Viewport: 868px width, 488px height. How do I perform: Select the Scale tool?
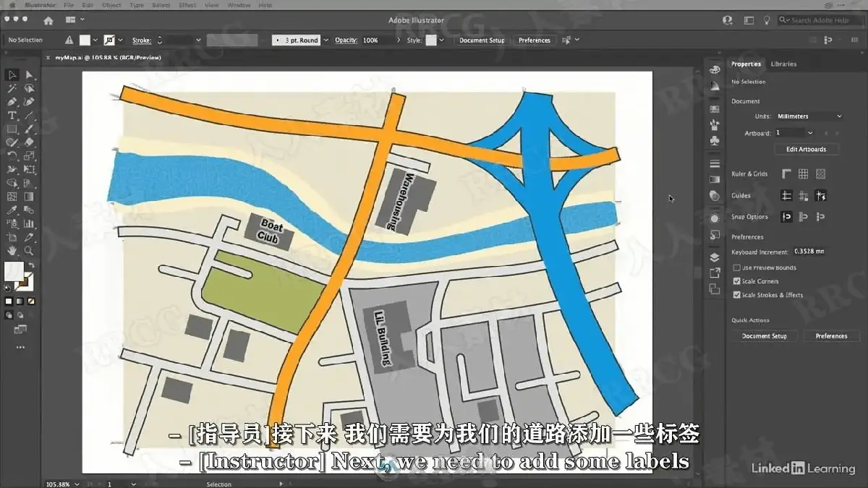pyautogui.click(x=29, y=156)
